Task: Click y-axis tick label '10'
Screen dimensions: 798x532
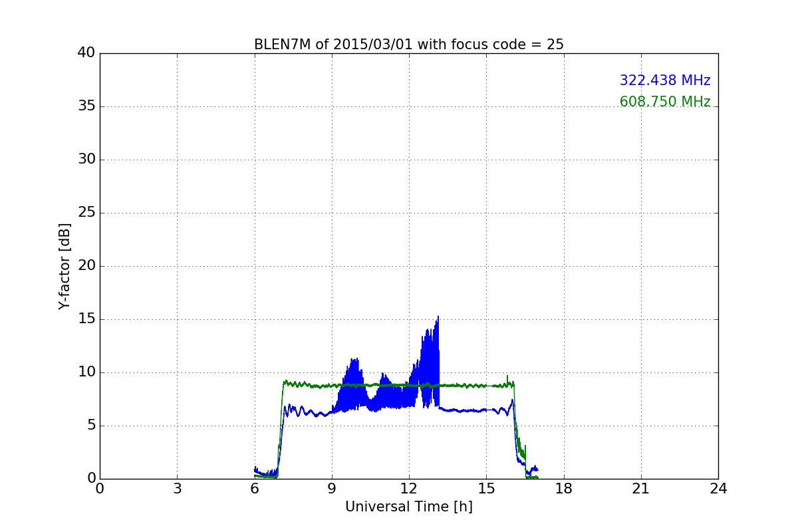Action: coord(86,372)
